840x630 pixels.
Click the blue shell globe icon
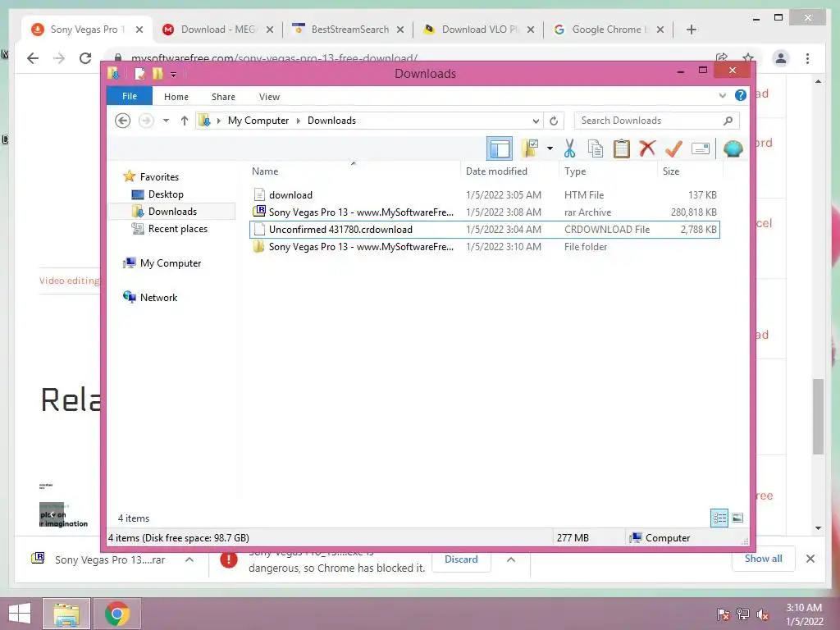tap(733, 148)
